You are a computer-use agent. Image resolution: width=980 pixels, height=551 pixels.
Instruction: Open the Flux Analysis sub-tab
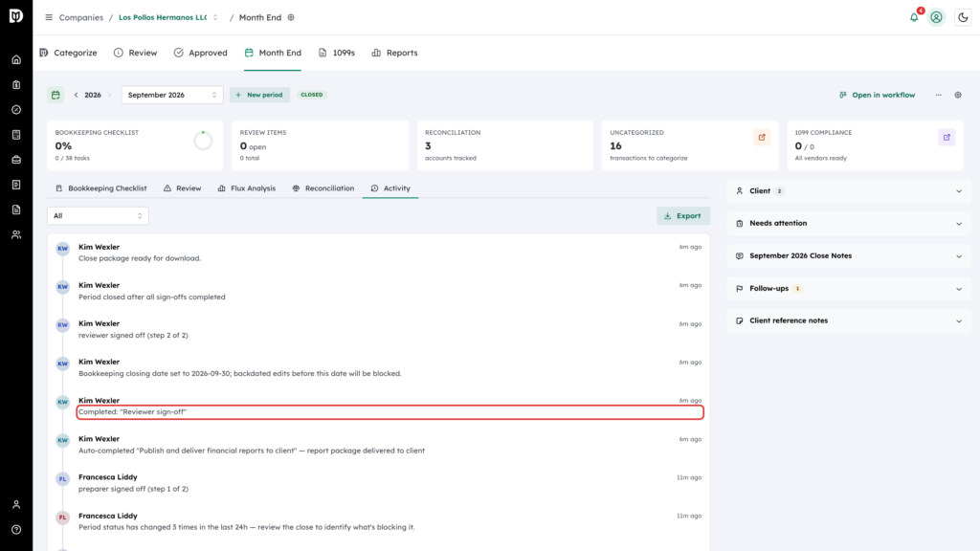tap(246, 188)
